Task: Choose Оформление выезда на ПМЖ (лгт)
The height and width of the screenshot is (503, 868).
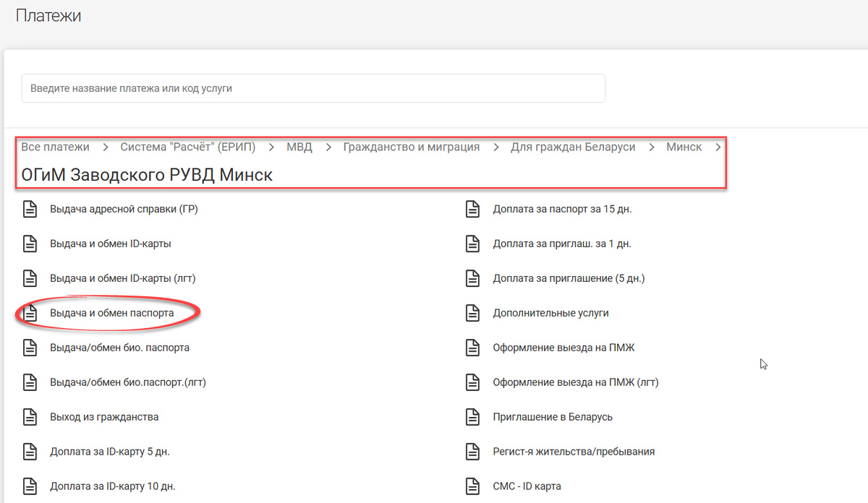Action: coord(576,382)
